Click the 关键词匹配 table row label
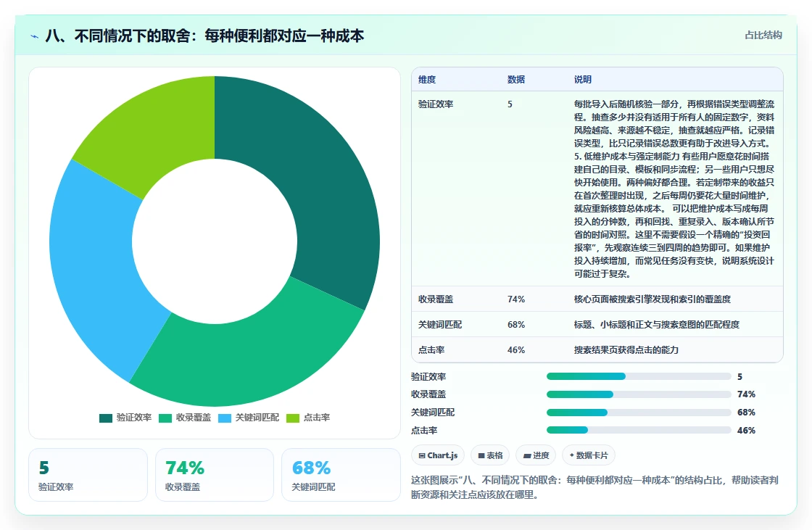The height and width of the screenshot is (530, 812). click(439, 325)
